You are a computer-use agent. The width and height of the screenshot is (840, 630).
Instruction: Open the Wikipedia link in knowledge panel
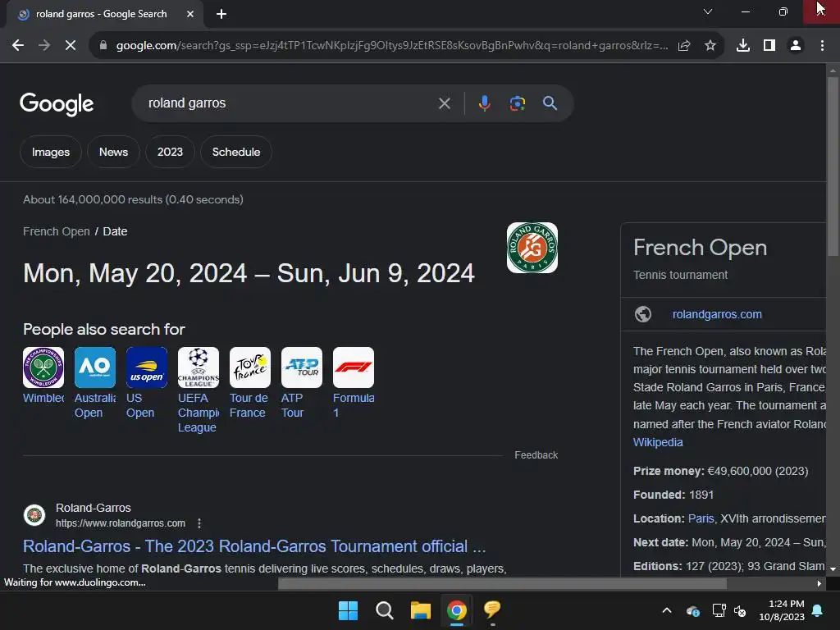[x=658, y=442]
